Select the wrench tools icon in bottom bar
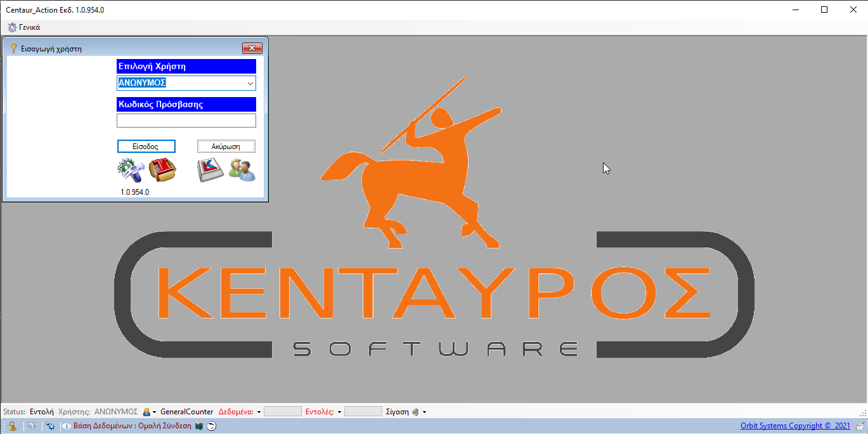The width and height of the screenshot is (868, 434). [x=30, y=426]
